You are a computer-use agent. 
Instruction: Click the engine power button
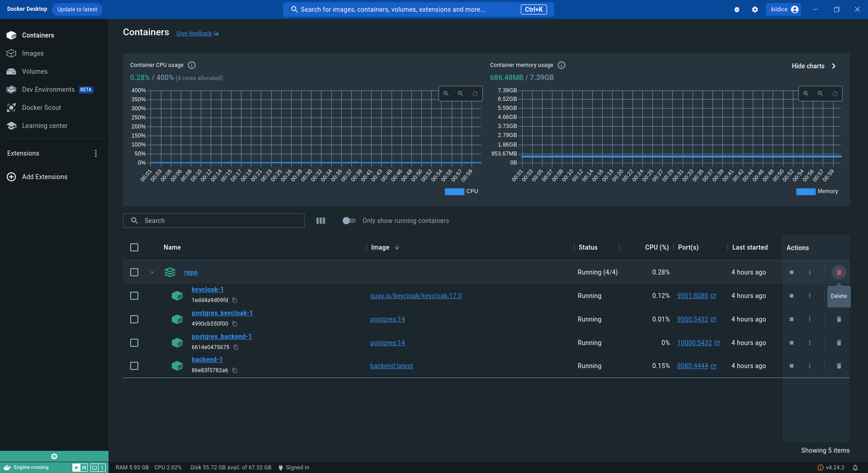click(x=94, y=468)
